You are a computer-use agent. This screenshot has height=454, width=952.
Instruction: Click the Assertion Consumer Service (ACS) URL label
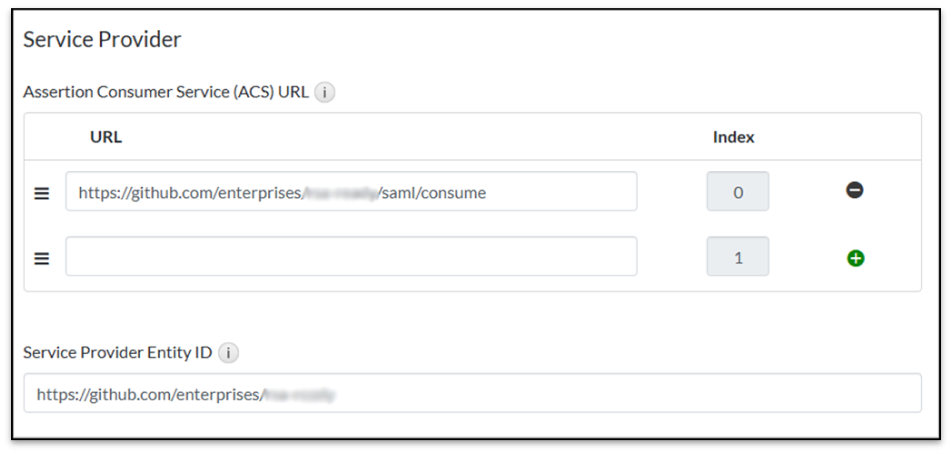[x=166, y=92]
